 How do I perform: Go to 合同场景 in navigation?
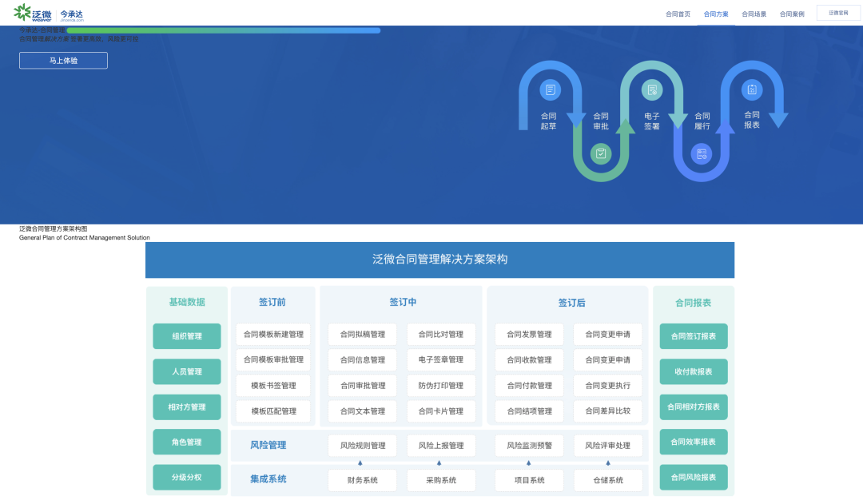coord(754,14)
